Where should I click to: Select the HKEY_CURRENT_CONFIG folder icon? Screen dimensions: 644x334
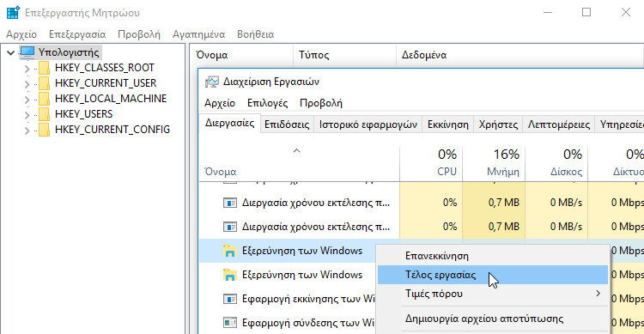point(44,130)
